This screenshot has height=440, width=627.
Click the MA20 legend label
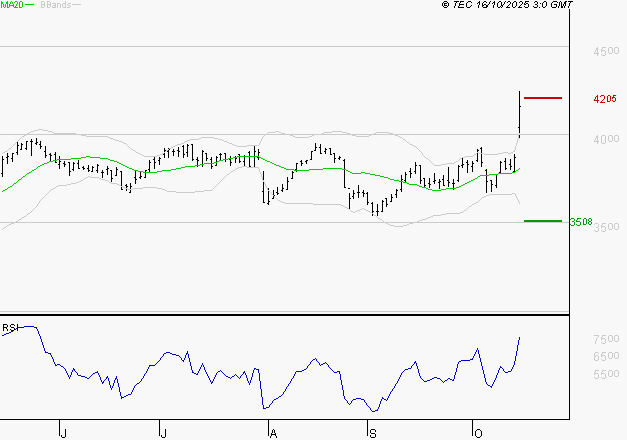point(10,6)
